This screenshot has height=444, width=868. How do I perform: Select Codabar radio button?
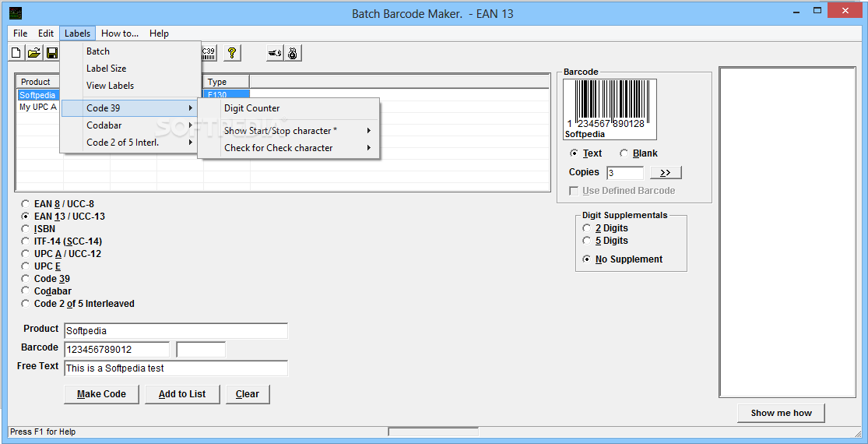coord(26,291)
